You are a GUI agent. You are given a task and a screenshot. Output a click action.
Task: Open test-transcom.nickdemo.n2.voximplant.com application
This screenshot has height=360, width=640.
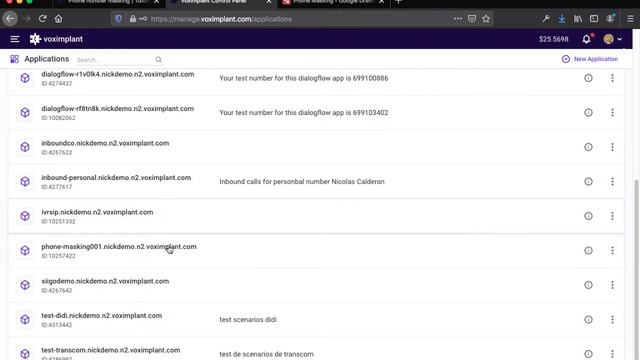point(111,350)
